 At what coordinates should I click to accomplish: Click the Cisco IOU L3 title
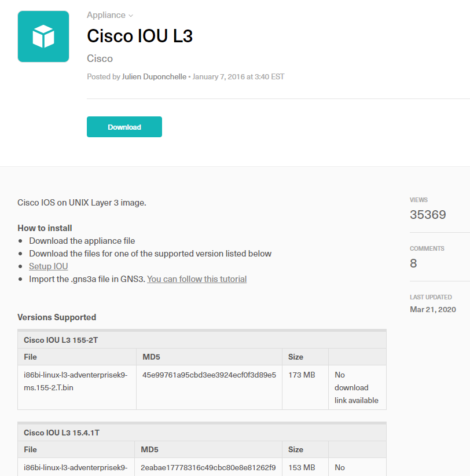coord(140,36)
